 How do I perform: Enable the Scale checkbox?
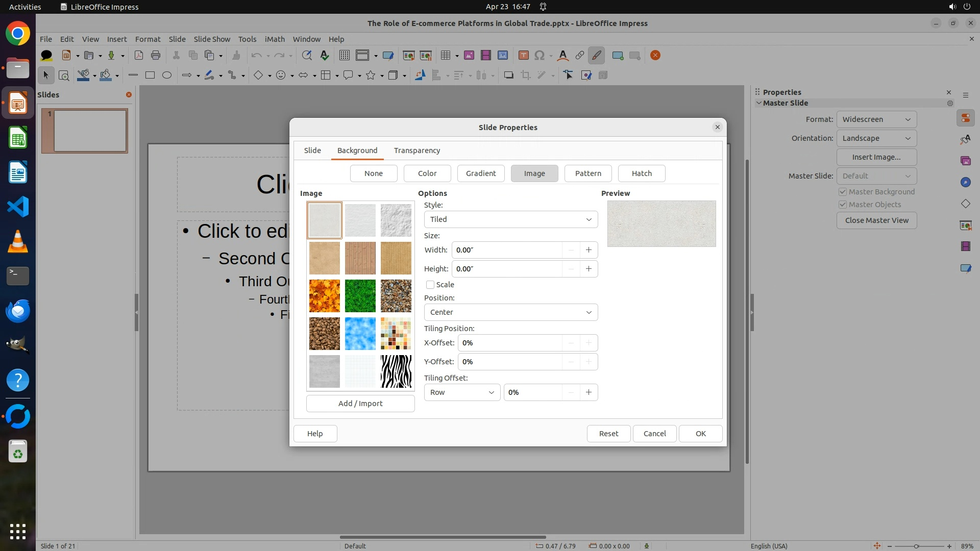430,285
